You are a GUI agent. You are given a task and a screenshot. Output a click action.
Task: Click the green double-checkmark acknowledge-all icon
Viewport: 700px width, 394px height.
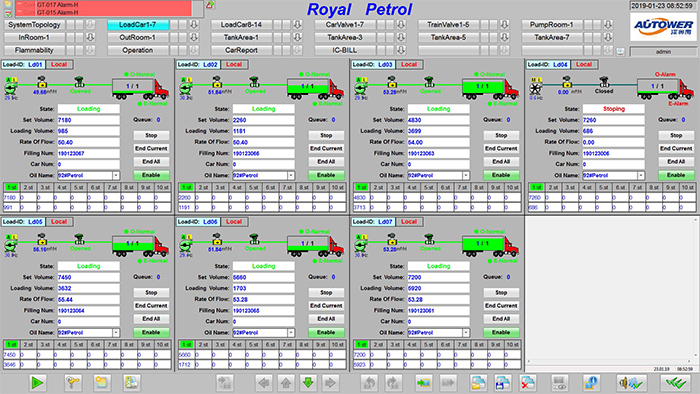(676, 383)
